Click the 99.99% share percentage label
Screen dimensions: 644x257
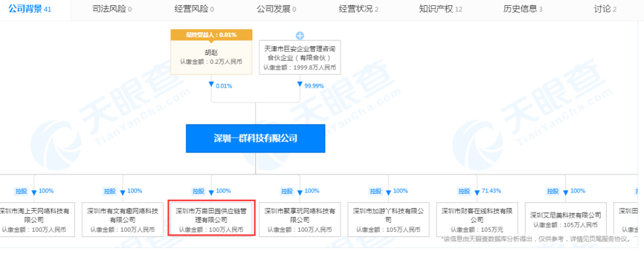314,86
